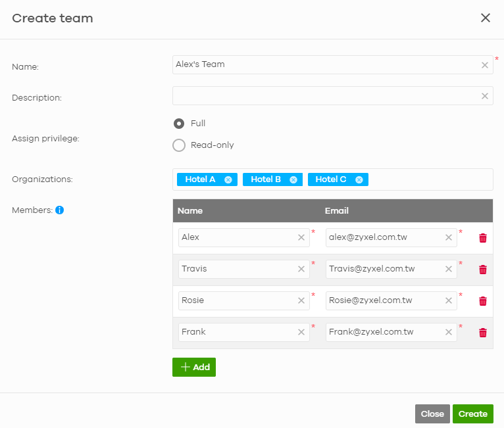Viewport: 504px width, 428px height.
Task: Delete the Alex member row
Action: [x=482, y=238]
